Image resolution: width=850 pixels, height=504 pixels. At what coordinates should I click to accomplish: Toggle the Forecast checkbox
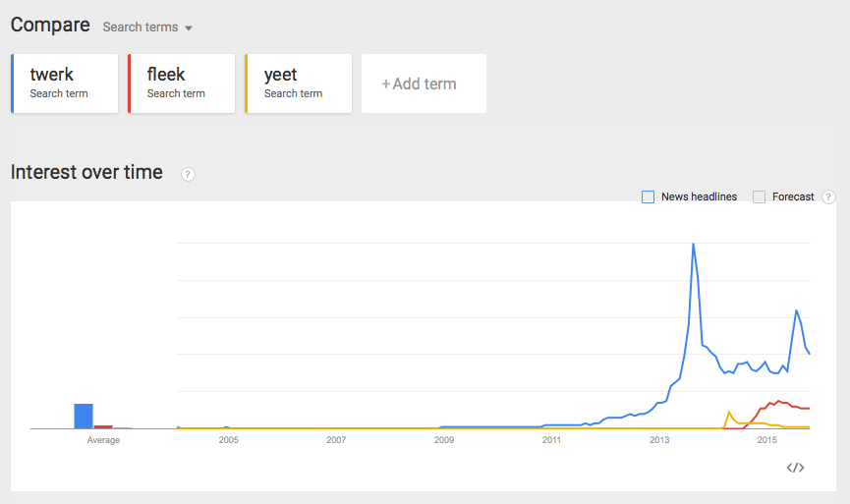point(759,196)
